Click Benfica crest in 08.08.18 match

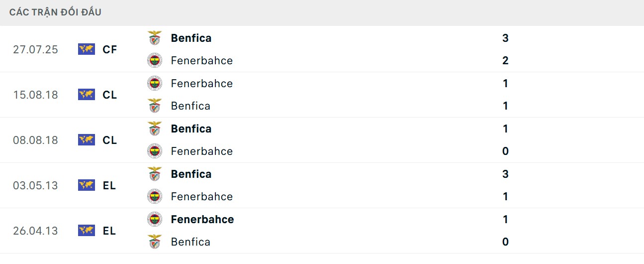pos(155,129)
